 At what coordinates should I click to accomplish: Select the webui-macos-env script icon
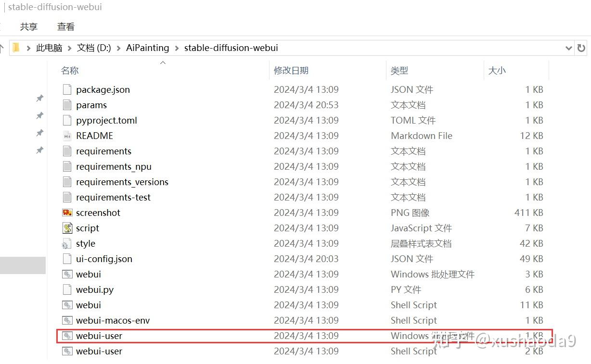click(x=67, y=320)
